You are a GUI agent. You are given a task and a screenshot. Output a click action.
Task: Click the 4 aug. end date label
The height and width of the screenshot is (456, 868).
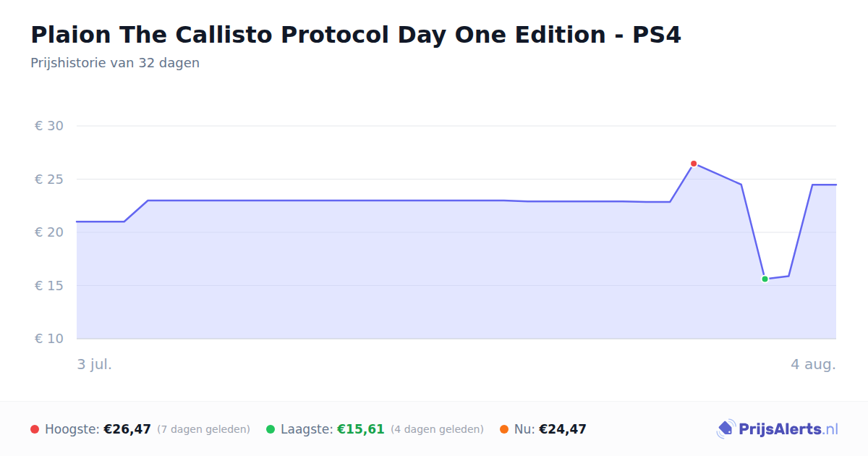coord(813,364)
